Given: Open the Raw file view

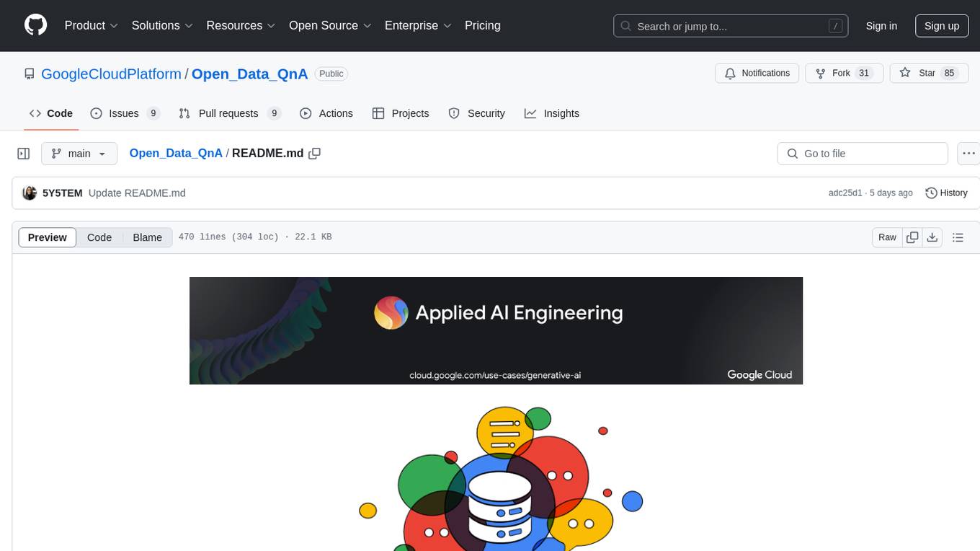Looking at the screenshot, I should pyautogui.click(x=887, y=237).
